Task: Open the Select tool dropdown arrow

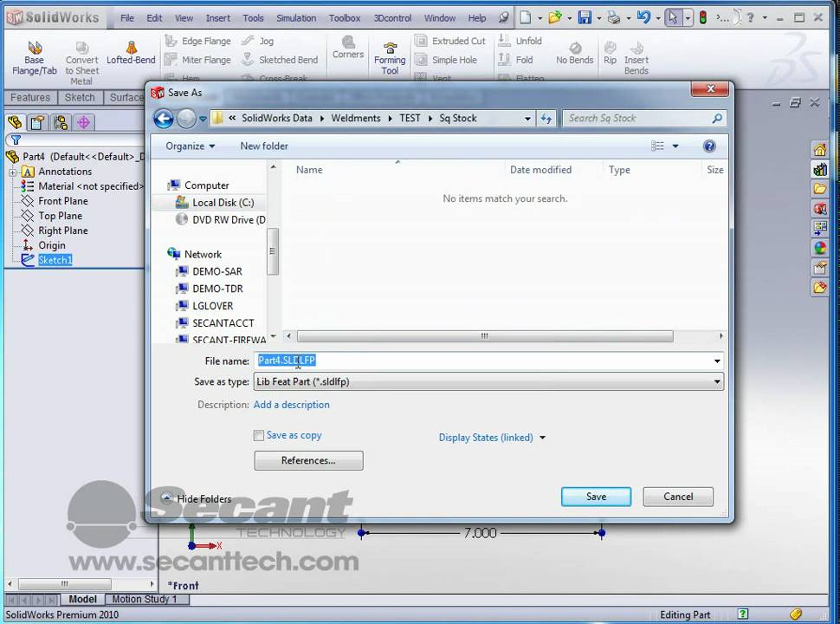Action: coord(688,18)
